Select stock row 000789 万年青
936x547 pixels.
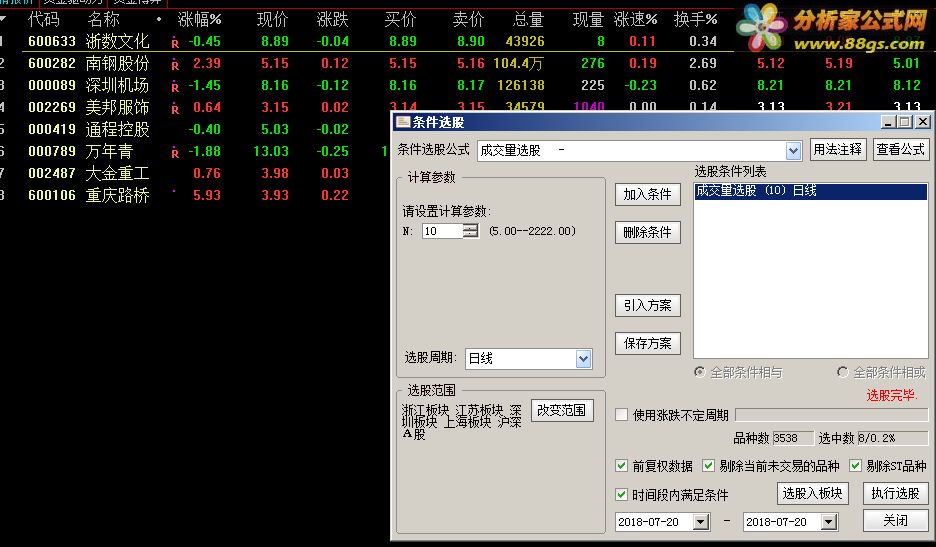[x=194, y=151]
